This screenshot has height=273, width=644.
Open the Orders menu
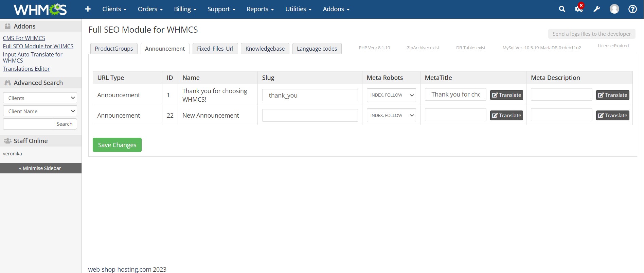coord(150,9)
